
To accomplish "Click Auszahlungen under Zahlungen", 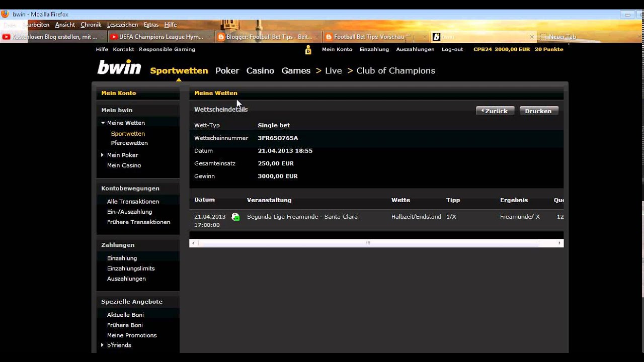I will [126, 279].
